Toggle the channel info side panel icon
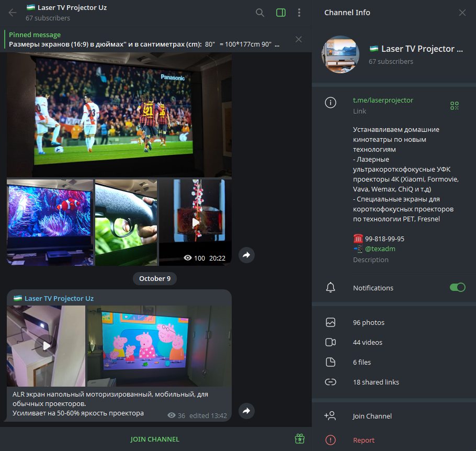Screen dimensions: 476x451 tap(281, 13)
